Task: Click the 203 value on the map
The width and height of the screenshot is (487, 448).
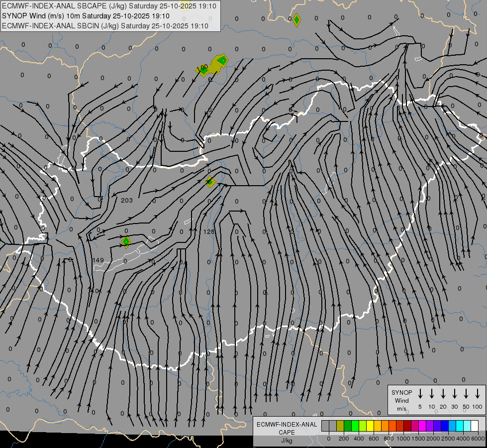Action: [x=127, y=201]
